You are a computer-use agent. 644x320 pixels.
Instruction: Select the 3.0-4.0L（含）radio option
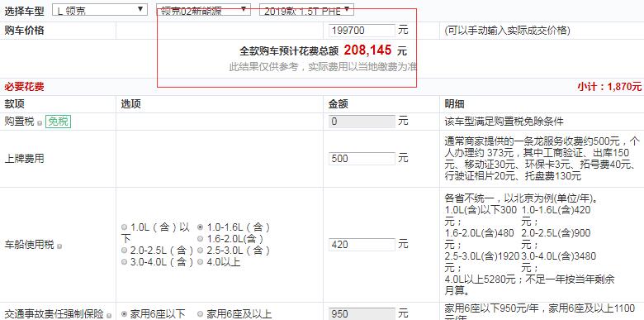[x=125, y=261]
